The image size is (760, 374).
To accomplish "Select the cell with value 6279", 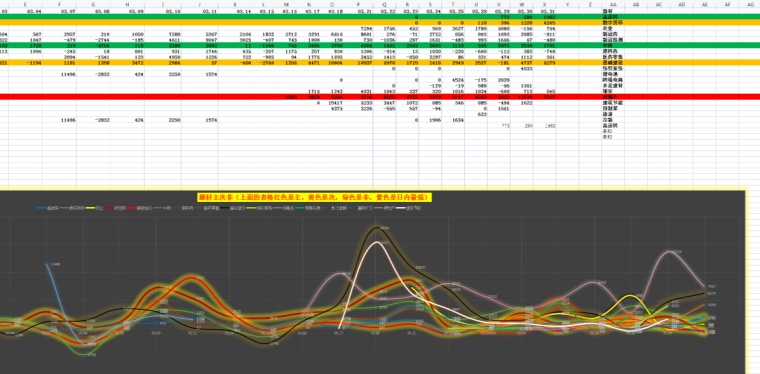I will (550, 63).
